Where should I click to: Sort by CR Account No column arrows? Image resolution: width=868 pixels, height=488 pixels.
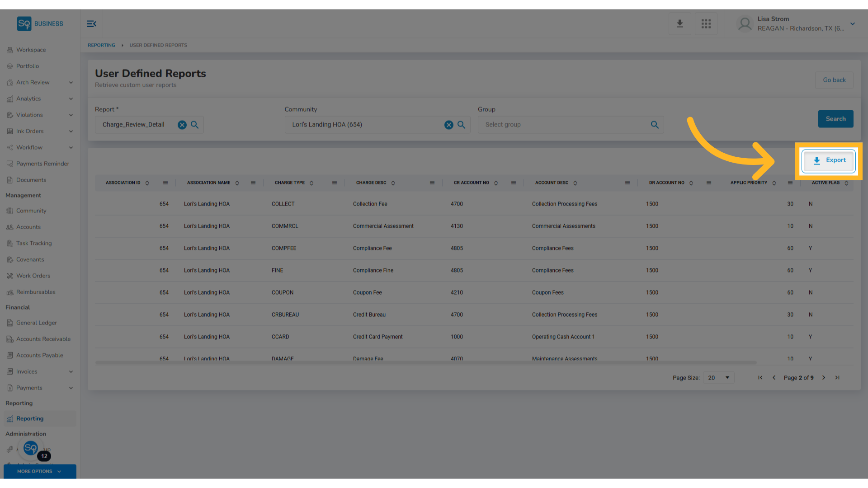click(x=496, y=183)
